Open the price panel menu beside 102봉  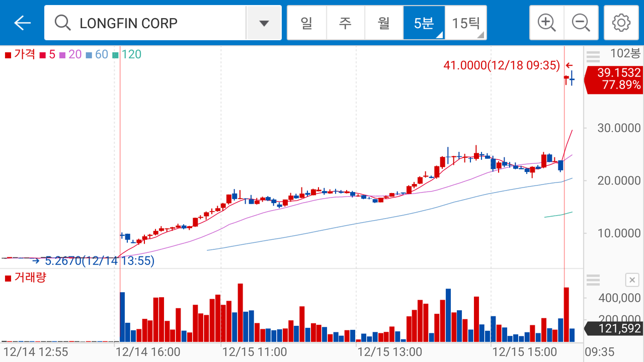point(593,55)
